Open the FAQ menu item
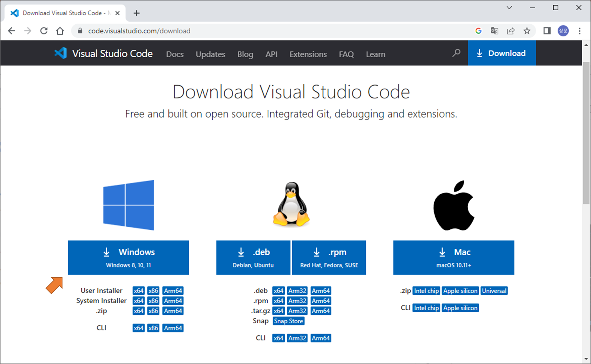The image size is (591, 364). [x=346, y=54]
